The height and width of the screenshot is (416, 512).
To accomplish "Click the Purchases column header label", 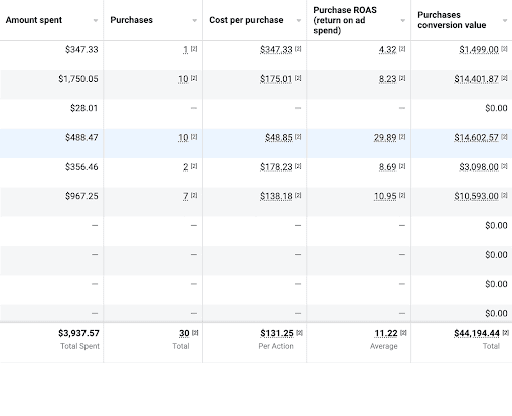I will (131, 20).
